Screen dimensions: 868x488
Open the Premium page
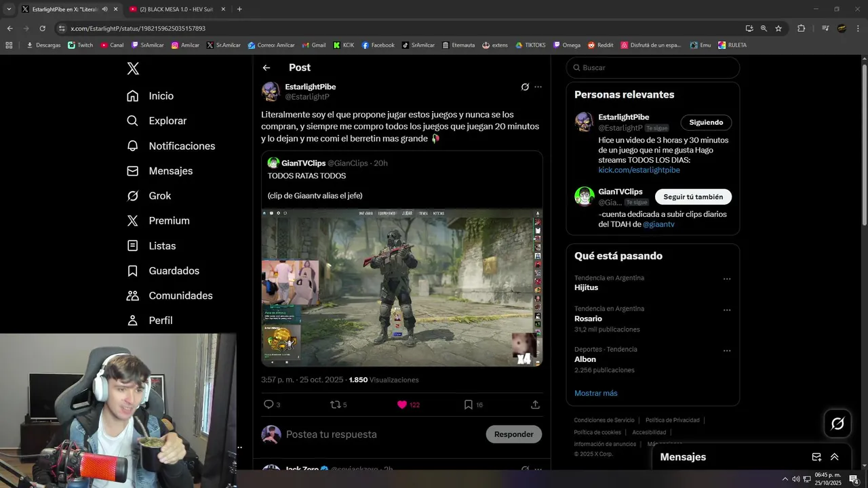(x=159, y=220)
